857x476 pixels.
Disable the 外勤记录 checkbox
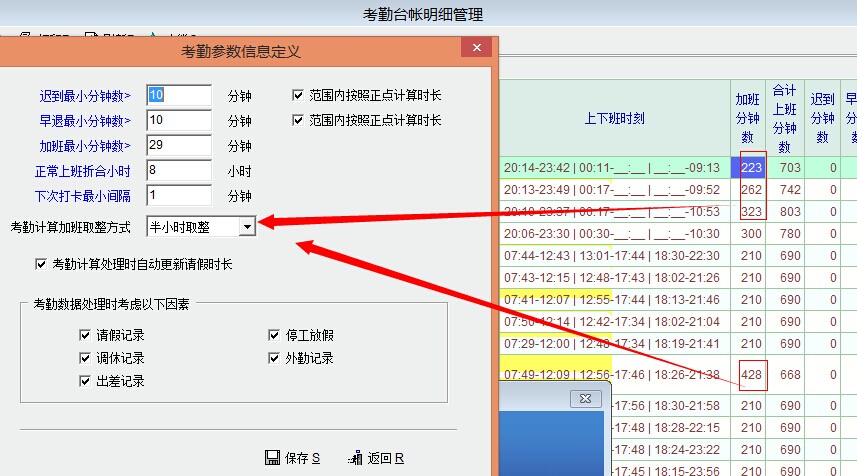(274, 358)
